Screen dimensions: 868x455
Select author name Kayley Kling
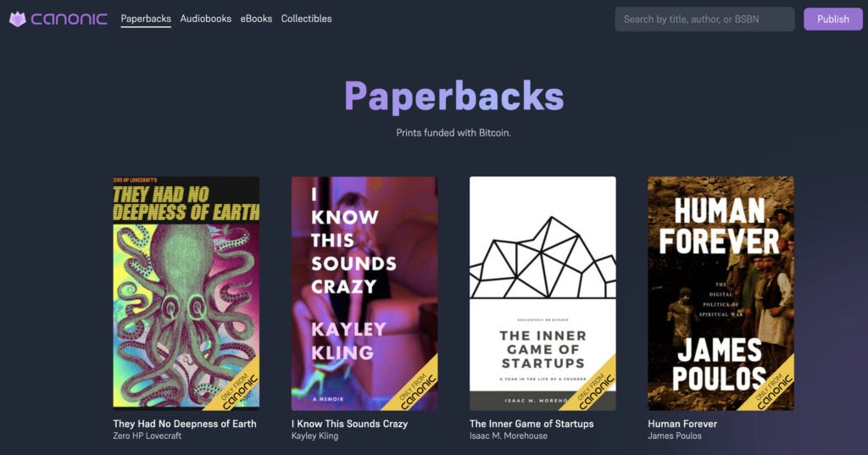click(x=314, y=436)
